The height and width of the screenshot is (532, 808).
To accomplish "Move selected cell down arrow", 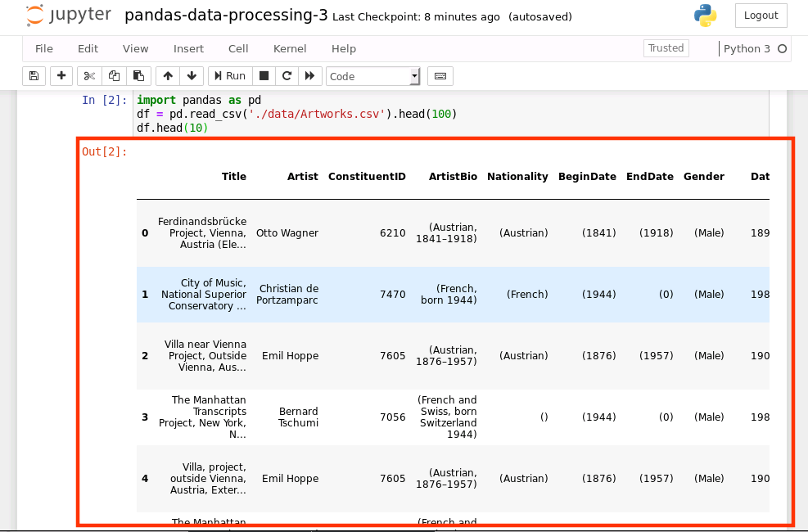I will [x=192, y=76].
